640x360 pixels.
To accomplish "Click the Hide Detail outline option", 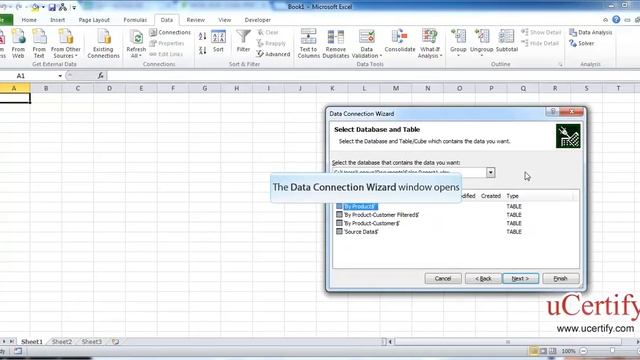I will click(540, 43).
